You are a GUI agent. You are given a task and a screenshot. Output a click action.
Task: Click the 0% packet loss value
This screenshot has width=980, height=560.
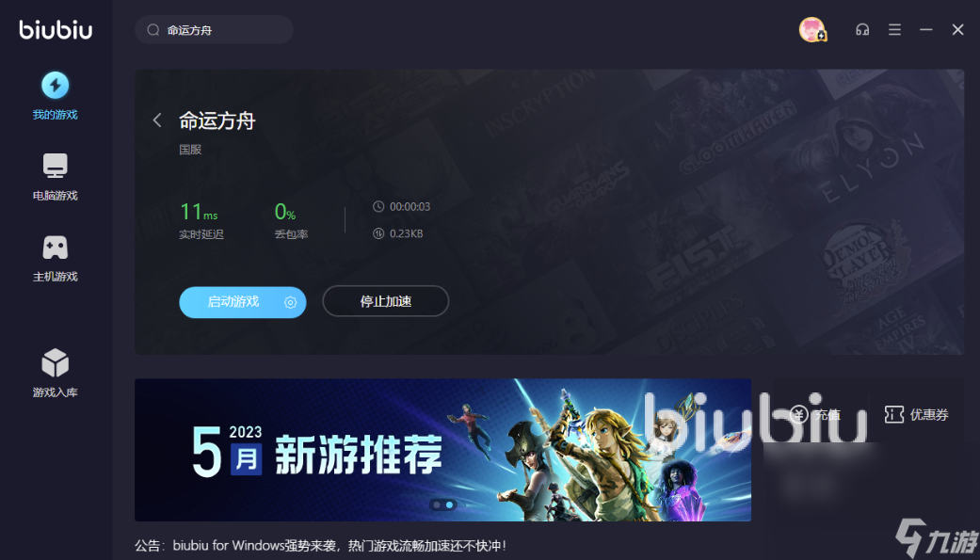tap(285, 212)
